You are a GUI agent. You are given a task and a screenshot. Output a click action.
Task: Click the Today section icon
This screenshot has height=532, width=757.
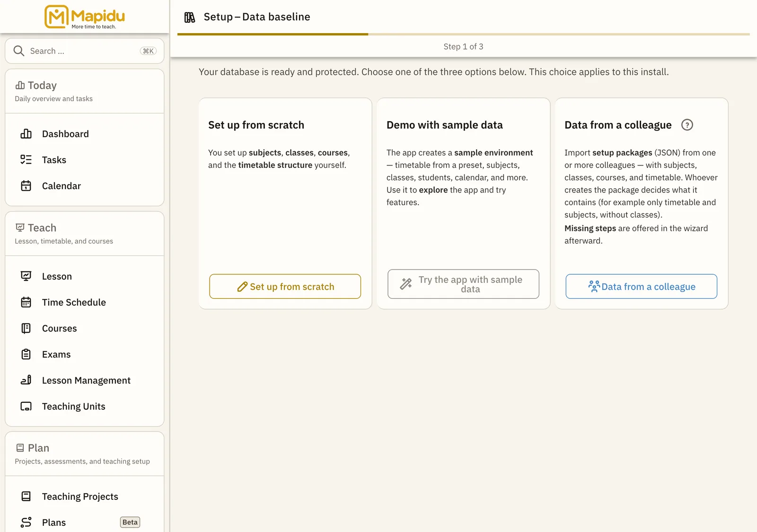[x=20, y=86]
